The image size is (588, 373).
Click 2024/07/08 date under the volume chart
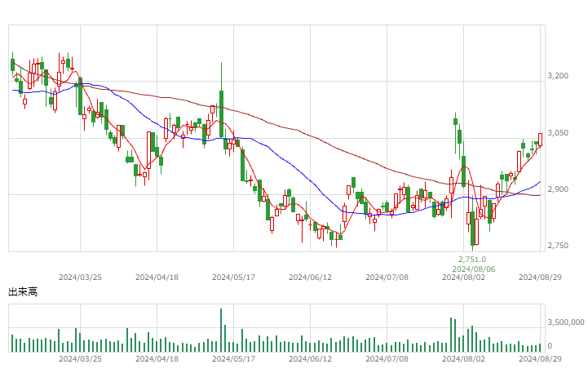[387, 359]
